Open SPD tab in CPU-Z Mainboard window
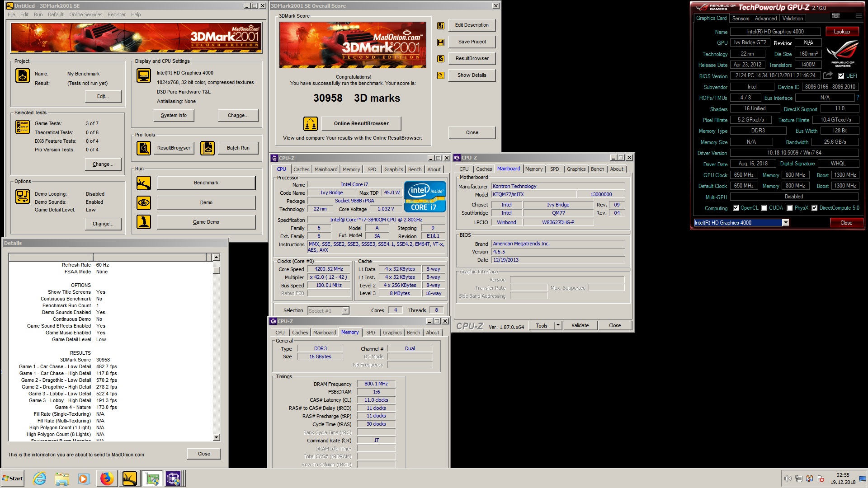Viewport: 868px width, 488px height. [x=554, y=169]
